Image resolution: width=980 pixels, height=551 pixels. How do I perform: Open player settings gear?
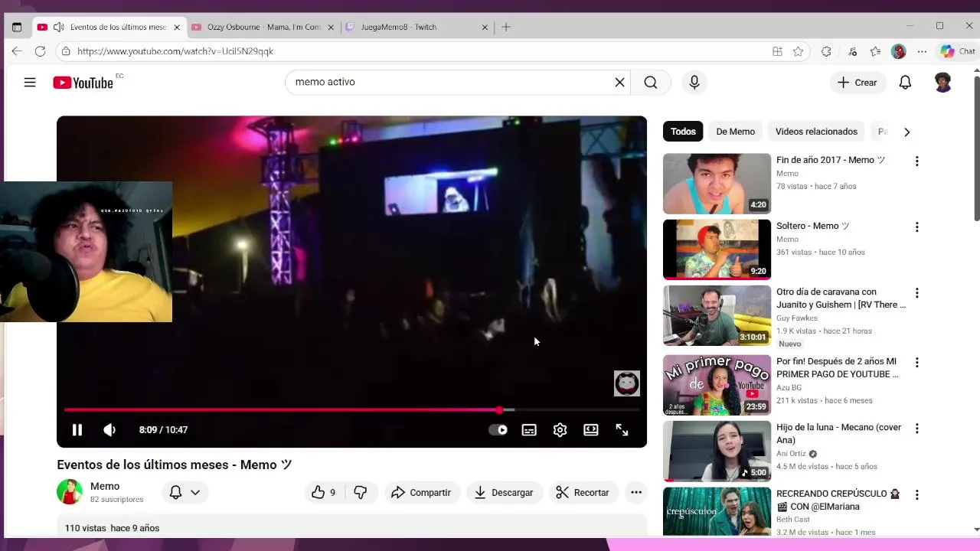560,430
